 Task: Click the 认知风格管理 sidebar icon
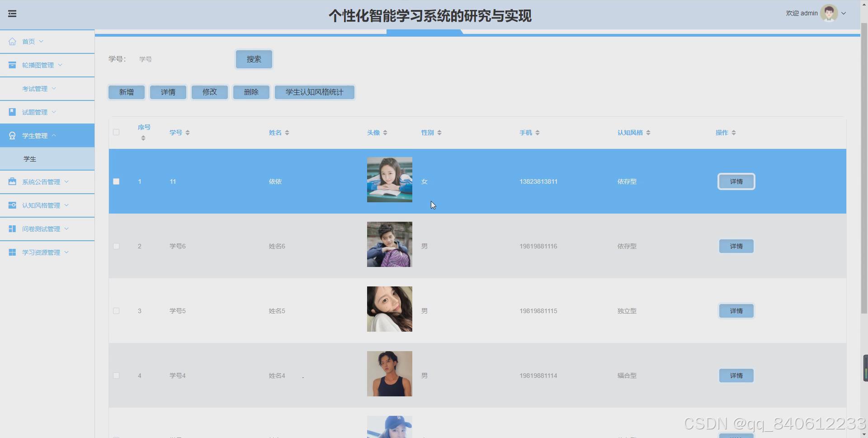[12, 205]
